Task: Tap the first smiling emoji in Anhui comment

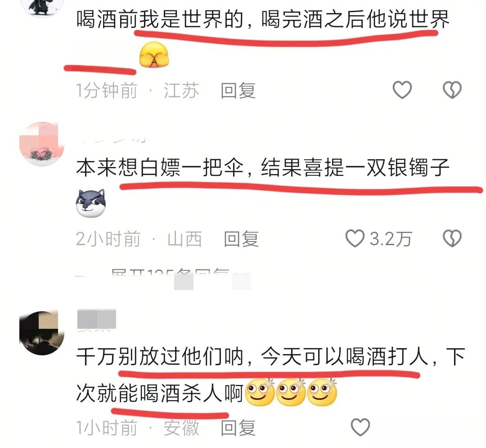Action: pyautogui.click(x=260, y=392)
